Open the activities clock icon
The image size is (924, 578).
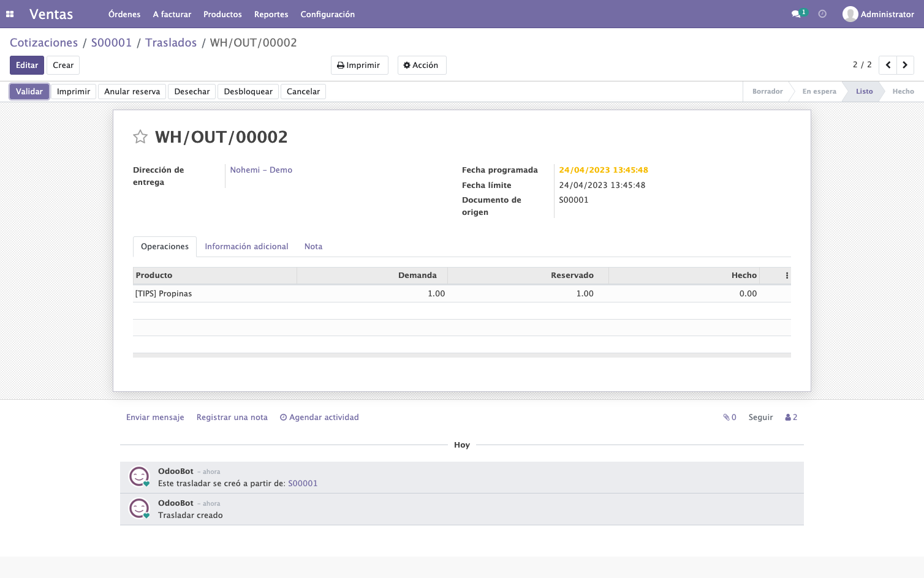(822, 14)
